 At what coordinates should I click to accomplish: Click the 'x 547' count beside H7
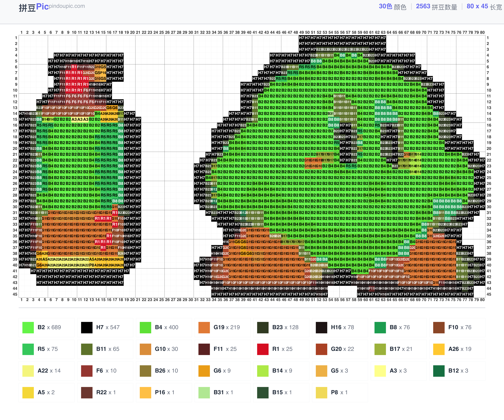click(113, 327)
